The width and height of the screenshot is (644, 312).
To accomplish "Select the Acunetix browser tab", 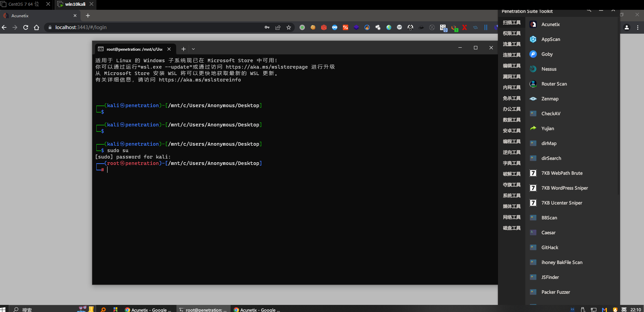I will coord(40,16).
